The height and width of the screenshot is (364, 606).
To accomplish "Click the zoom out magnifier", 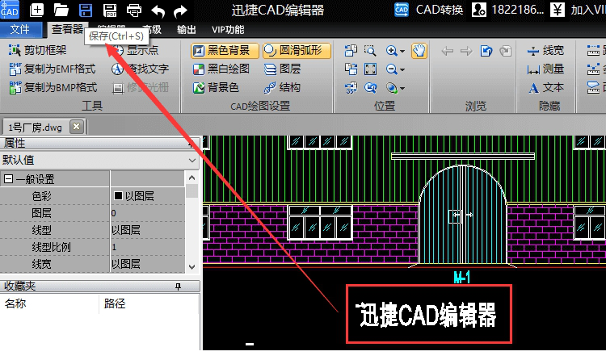I will coord(391,69).
